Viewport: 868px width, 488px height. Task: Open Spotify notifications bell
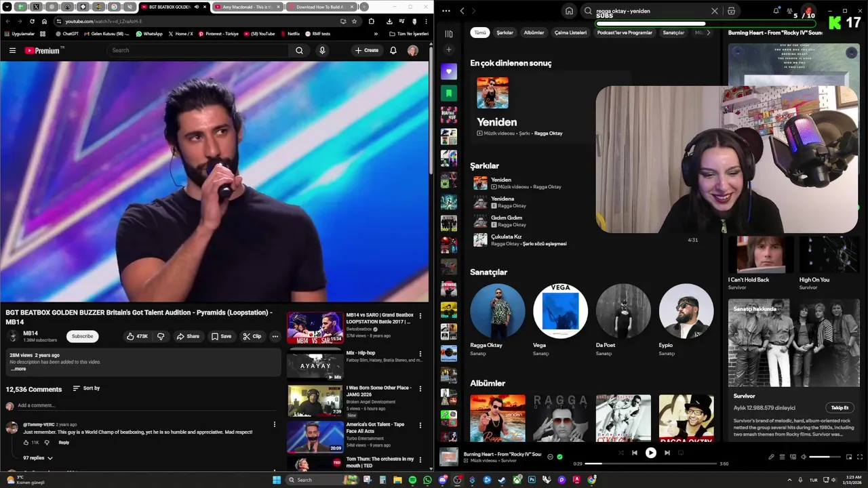(x=776, y=10)
